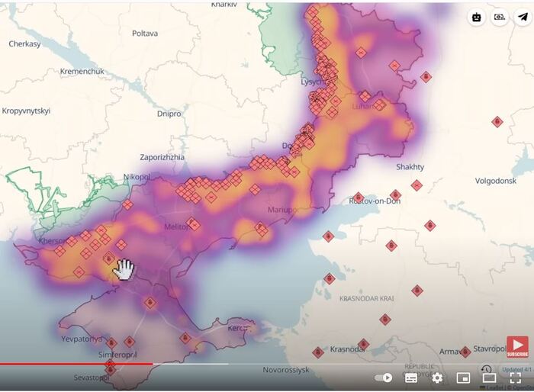Click the Kerch city label
534x392 pixels.
238,328
